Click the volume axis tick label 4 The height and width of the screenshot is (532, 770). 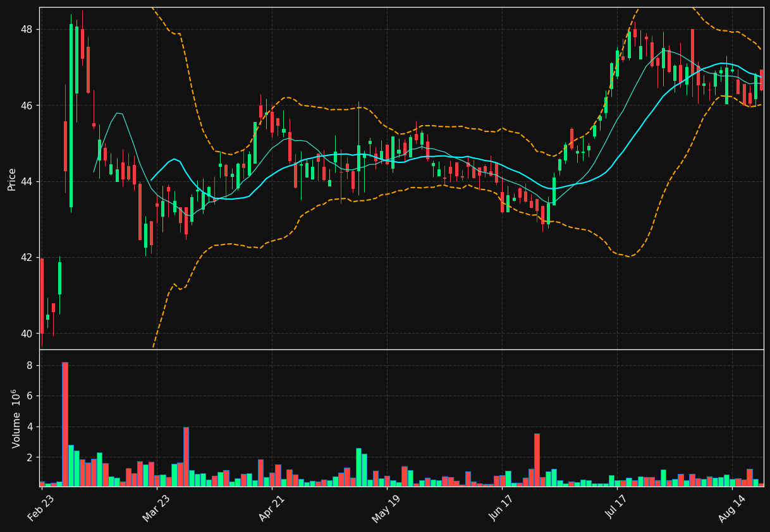coord(30,427)
